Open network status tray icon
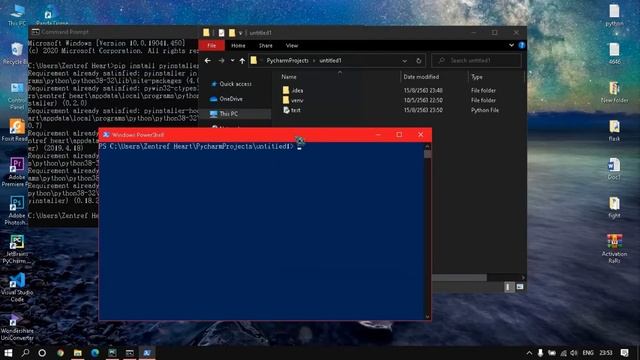 [563, 353]
